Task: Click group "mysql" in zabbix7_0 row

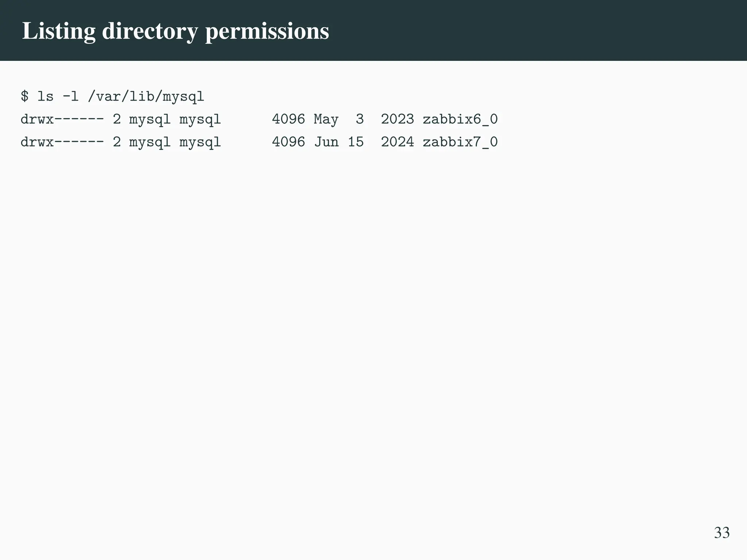Action: pos(200,142)
